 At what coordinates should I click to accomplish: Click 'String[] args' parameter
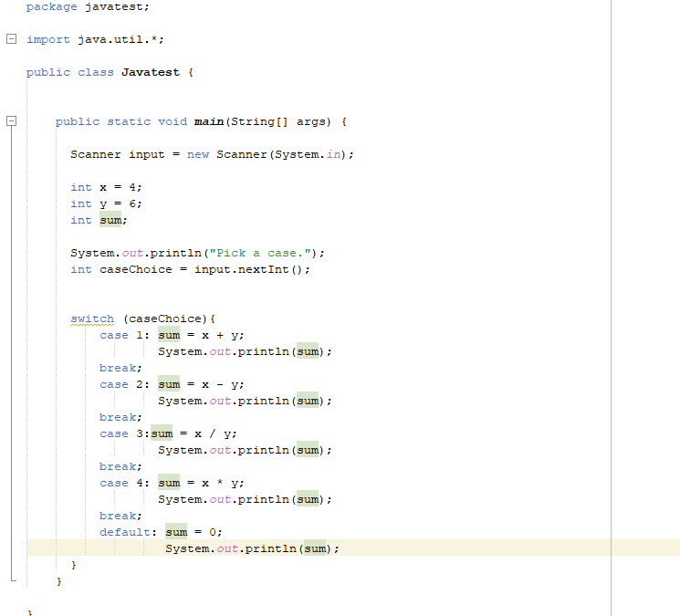point(280,121)
